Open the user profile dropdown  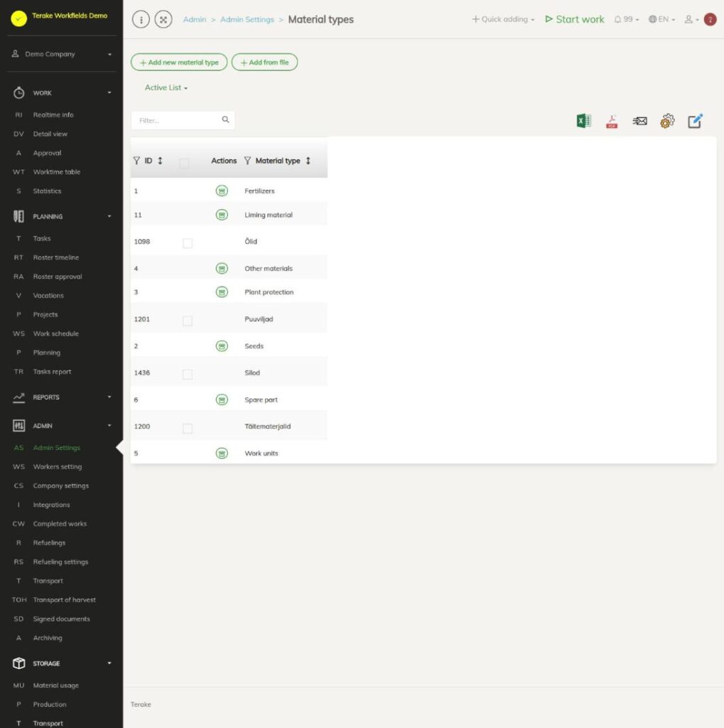coord(691,19)
